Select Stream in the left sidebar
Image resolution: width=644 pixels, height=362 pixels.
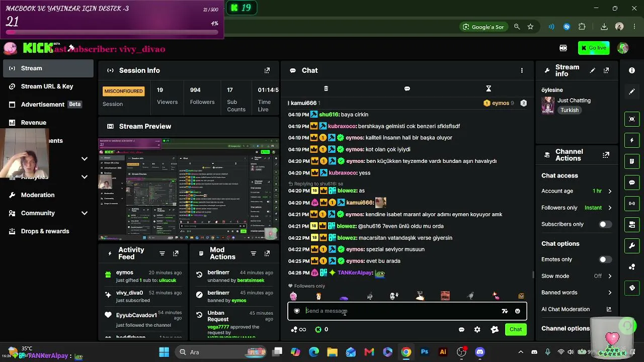tap(48, 68)
